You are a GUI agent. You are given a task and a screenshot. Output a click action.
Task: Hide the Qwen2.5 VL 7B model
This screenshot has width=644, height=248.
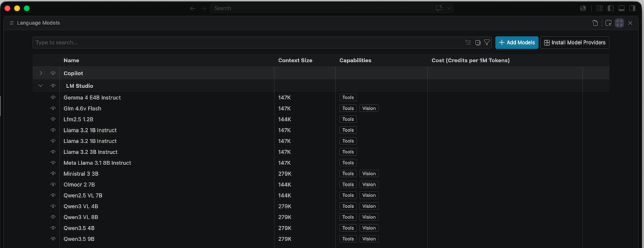(53, 195)
